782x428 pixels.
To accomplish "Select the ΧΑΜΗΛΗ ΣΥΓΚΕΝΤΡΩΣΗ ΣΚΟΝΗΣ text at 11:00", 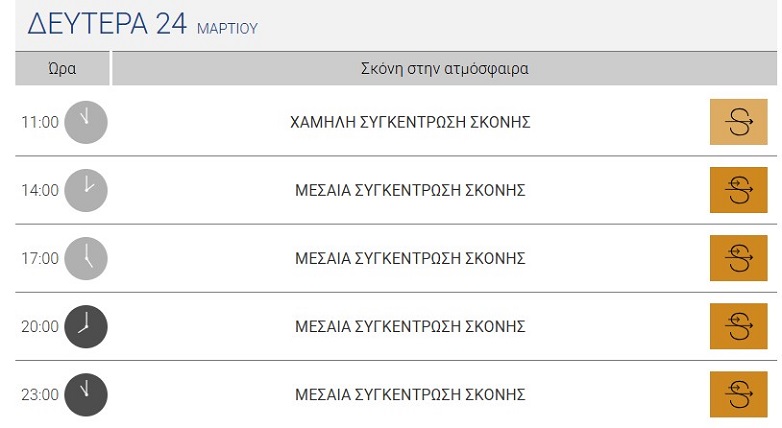I will pyautogui.click(x=410, y=122).
